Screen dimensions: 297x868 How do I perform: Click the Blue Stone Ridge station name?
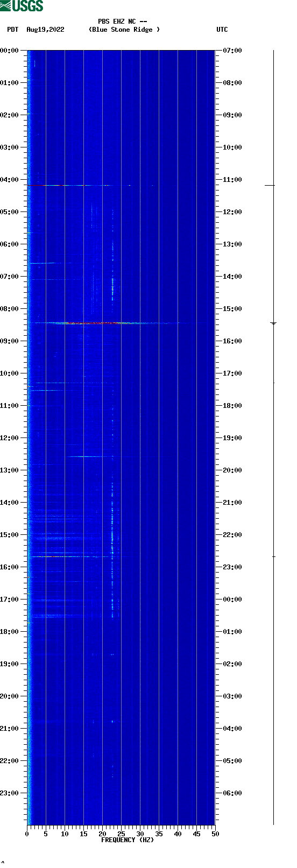[124, 30]
